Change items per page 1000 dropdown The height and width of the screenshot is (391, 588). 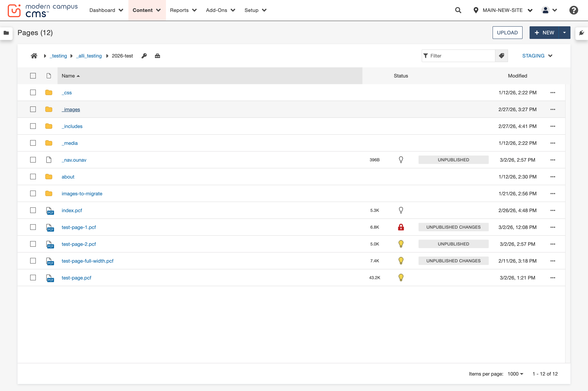(x=515, y=374)
